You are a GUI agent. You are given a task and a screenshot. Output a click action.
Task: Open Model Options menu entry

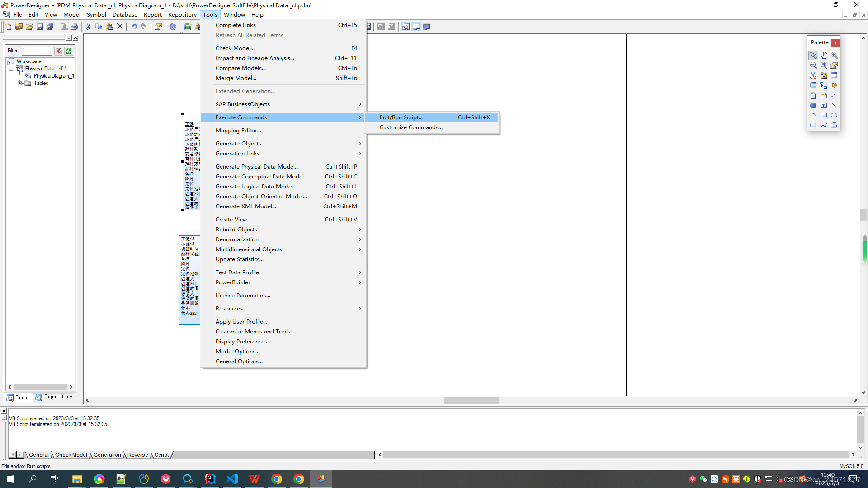[283, 352]
